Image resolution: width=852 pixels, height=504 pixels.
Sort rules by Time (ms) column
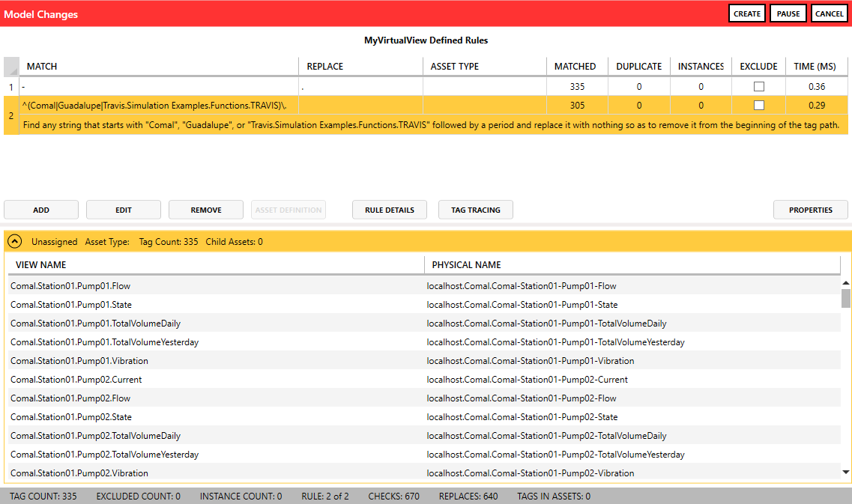point(815,67)
